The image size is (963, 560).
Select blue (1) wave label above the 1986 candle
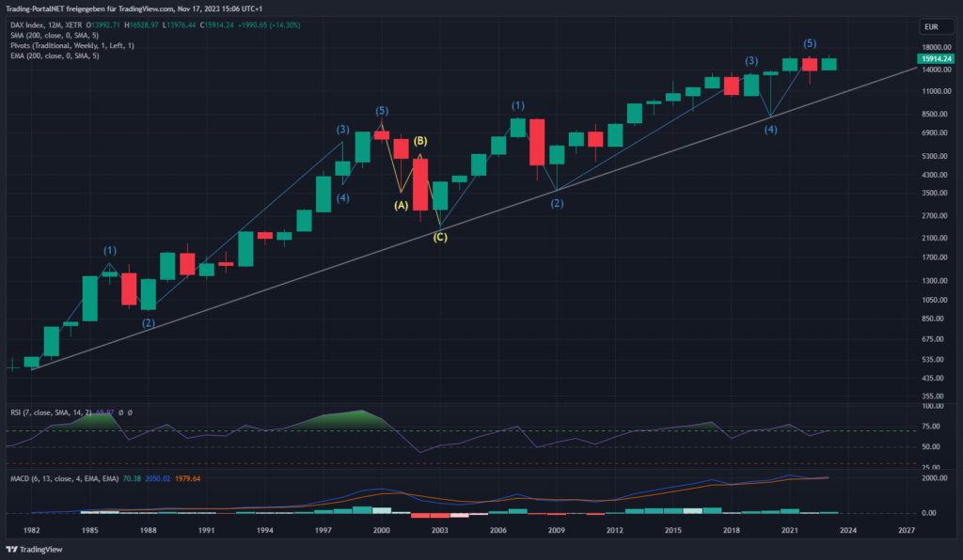(x=110, y=250)
